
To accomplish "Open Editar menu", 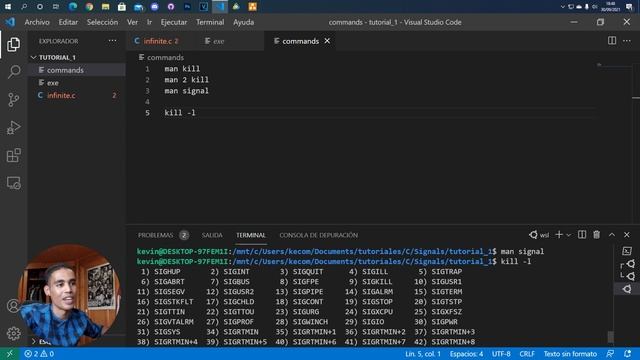I will (68, 22).
